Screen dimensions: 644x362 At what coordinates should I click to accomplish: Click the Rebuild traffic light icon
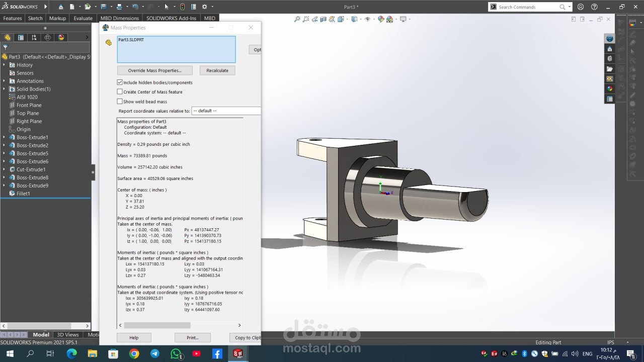point(182,7)
